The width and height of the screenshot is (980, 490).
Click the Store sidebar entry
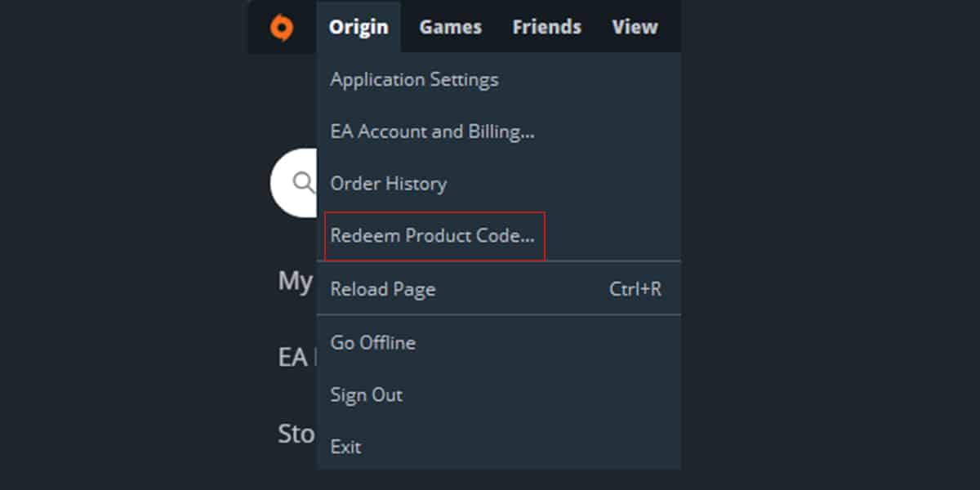pyautogui.click(x=296, y=434)
